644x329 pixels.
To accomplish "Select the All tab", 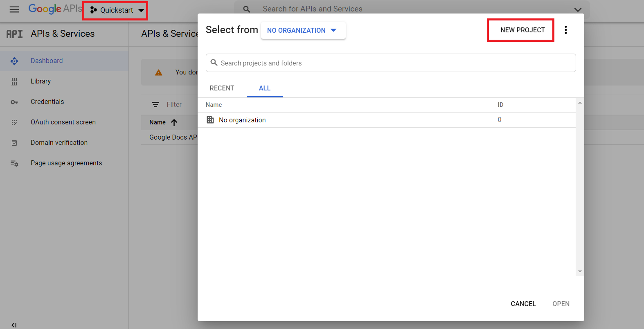I will 264,88.
